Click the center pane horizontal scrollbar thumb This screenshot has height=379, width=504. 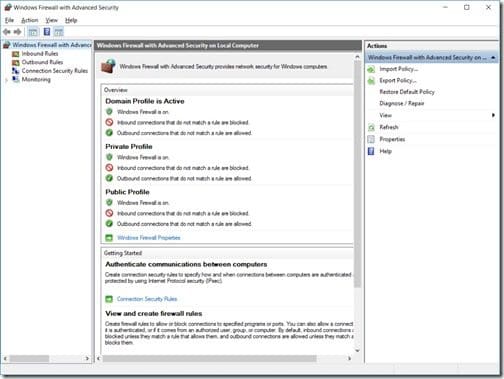209,359
